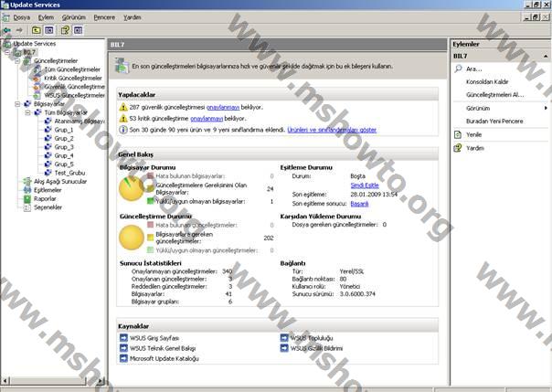Click Konsoldan Kaldır action
This screenshot has height=392, width=552.
coord(487,82)
